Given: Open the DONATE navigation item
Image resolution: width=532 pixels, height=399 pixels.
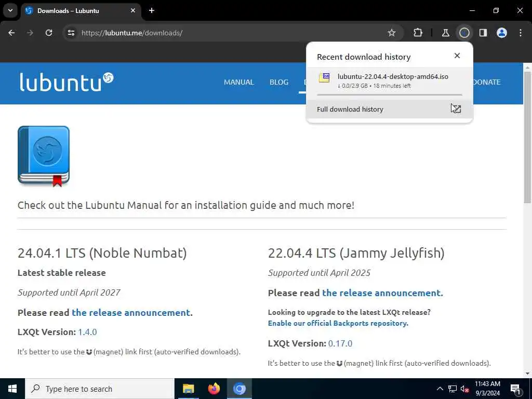Looking at the screenshot, I should (x=486, y=82).
